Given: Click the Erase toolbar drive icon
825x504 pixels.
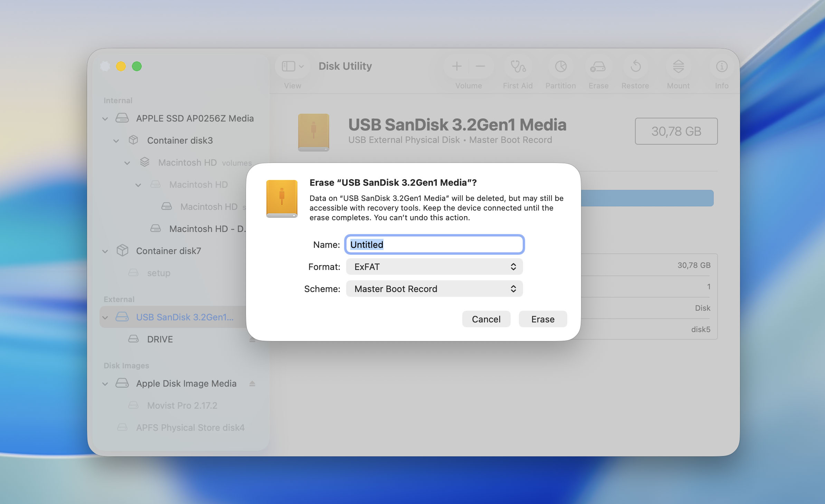Looking at the screenshot, I should (x=598, y=66).
